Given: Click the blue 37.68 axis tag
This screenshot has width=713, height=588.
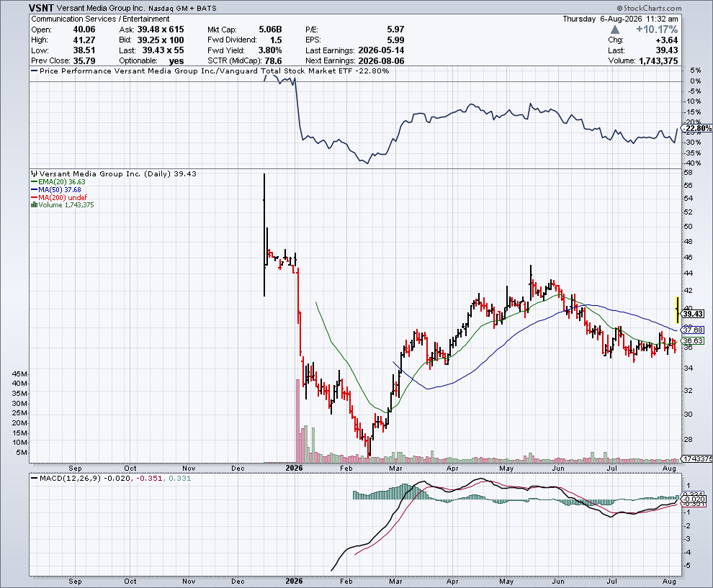Looking at the screenshot, I should pos(693,330).
